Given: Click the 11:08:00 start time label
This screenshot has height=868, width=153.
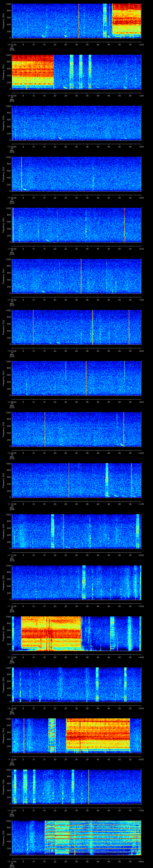Looking at the screenshot, I should (12, 402).
